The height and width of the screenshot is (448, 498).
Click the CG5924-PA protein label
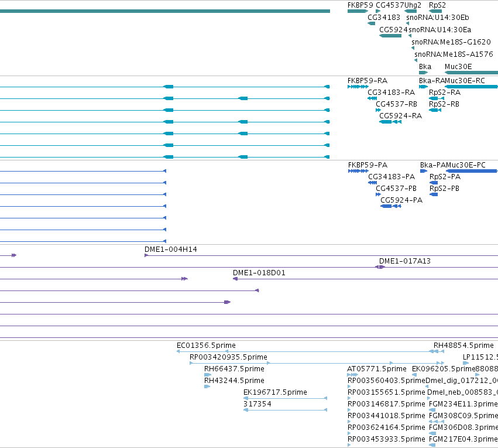[401, 200]
